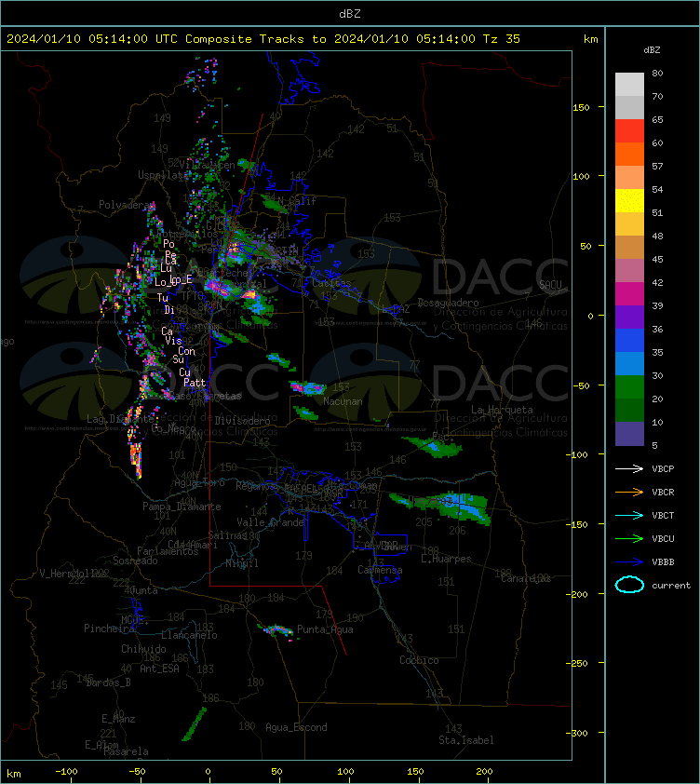Click the 'Nacunan' map label
The height and width of the screenshot is (784, 700).
tap(343, 401)
